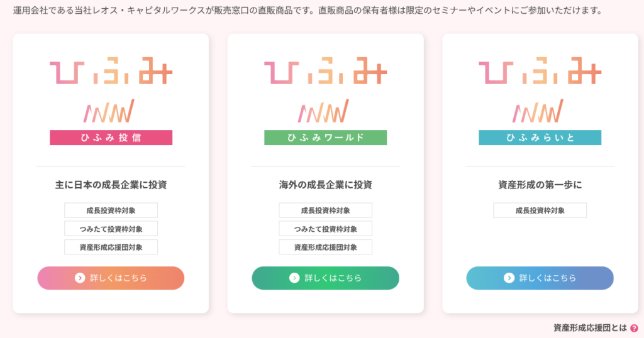Viewport: 644px width, 338px height.
Task: Click 資産形成応援団対象 tag under ひふみ投信
Action: (x=111, y=247)
